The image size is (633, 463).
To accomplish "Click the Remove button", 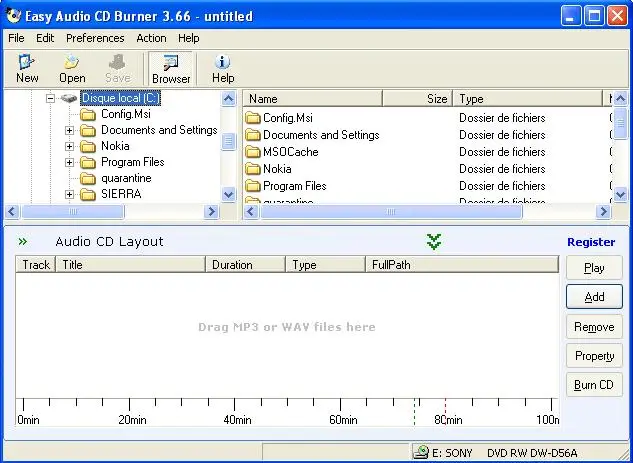I will tap(594, 327).
